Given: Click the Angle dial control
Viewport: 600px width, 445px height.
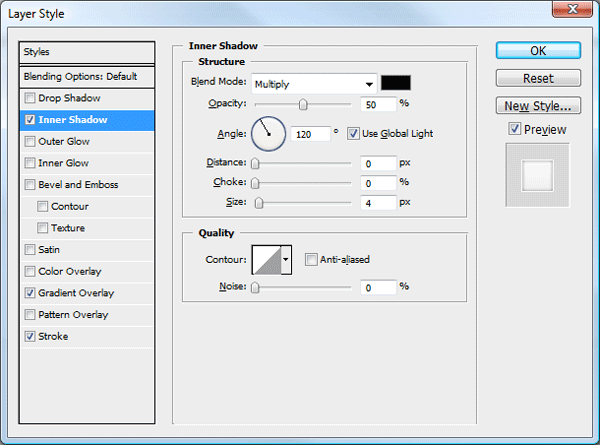Looking at the screenshot, I should (x=268, y=134).
